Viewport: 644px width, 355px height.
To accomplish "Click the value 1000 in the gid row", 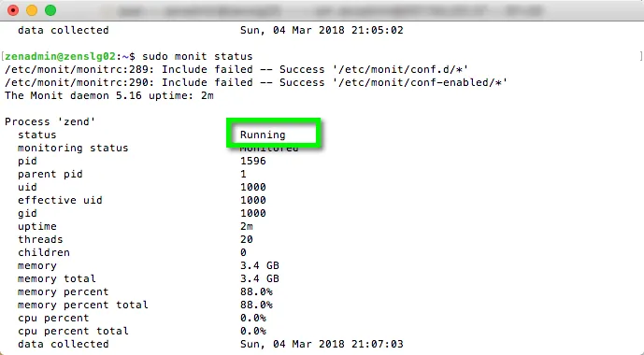I will [x=253, y=213].
